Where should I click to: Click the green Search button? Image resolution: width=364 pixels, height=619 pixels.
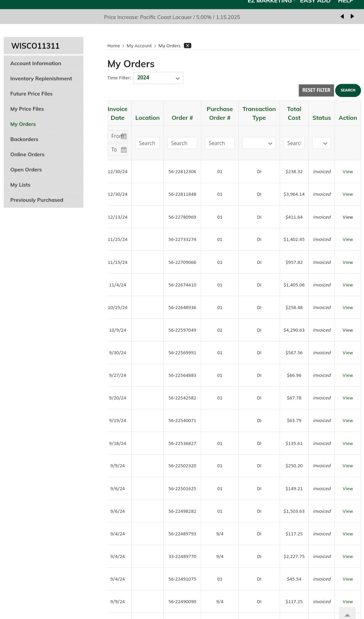click(348, 90)
